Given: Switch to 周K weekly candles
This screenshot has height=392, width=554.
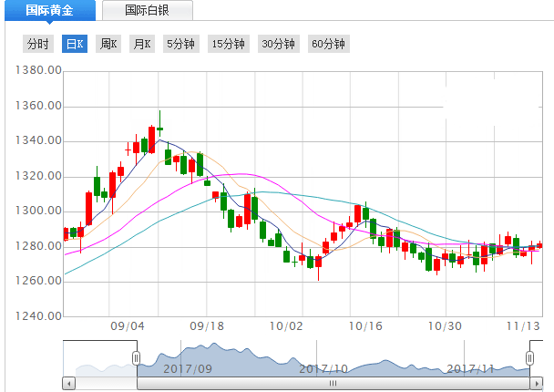Looking at the screenshot, I should [108, 44].
